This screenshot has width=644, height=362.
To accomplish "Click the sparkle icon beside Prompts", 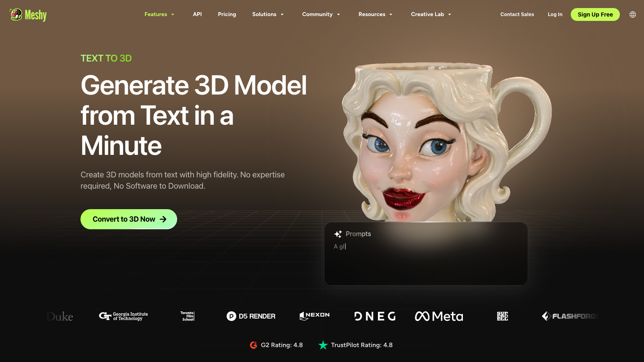I will 338,234.
